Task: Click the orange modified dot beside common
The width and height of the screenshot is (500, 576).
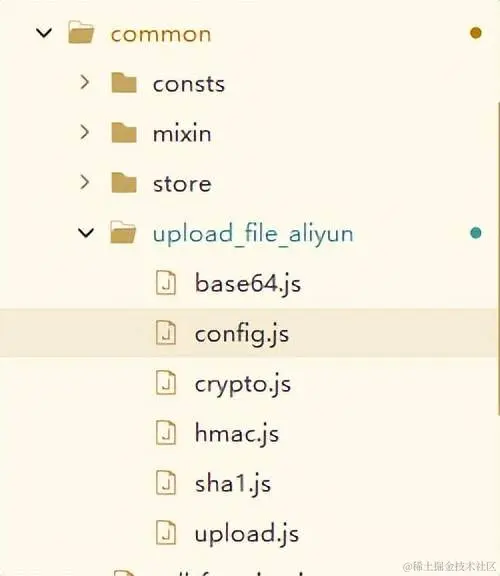Action: pyautogui.click(x=476, y=33)
